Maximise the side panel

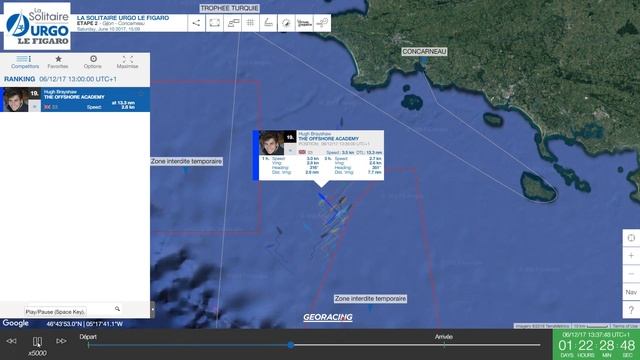(127, 62)
